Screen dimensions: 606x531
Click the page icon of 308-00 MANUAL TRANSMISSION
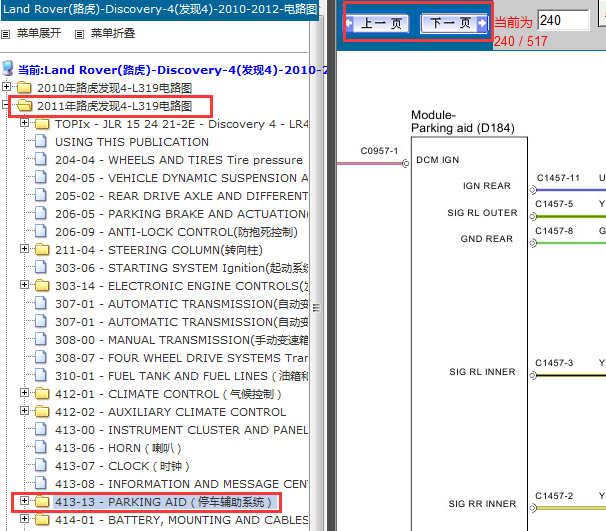coord(41,339)
